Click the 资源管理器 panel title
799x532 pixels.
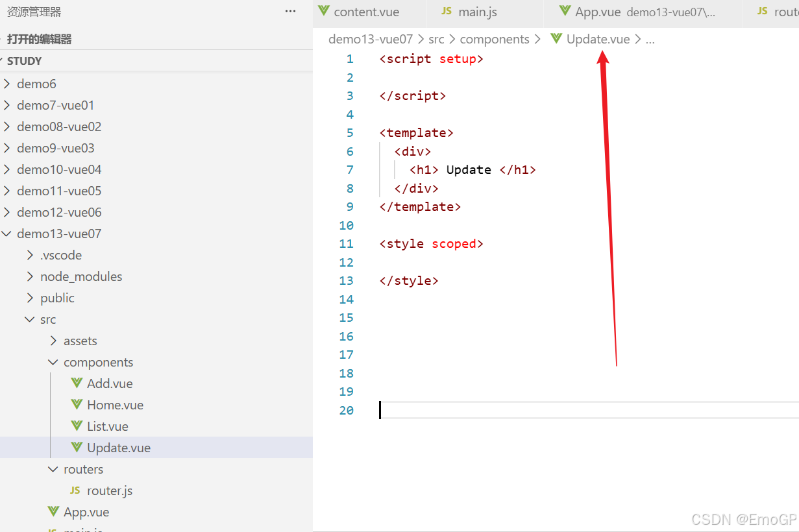34,12
